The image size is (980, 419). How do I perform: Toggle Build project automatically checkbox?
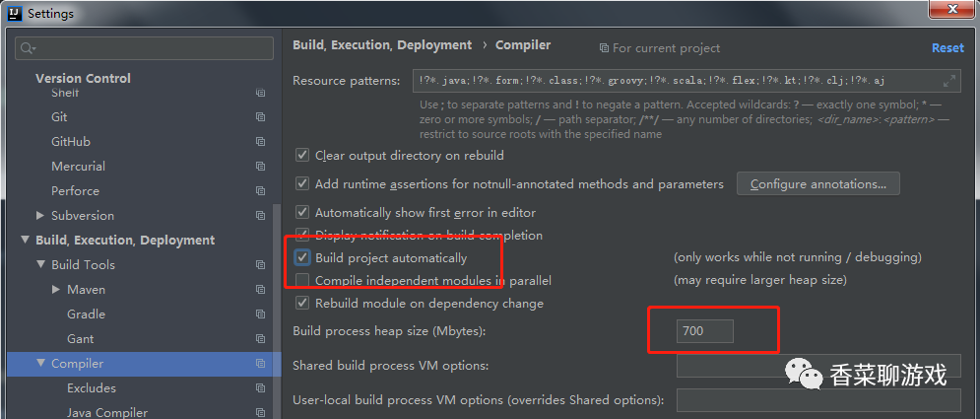click(x=302, y=258)
